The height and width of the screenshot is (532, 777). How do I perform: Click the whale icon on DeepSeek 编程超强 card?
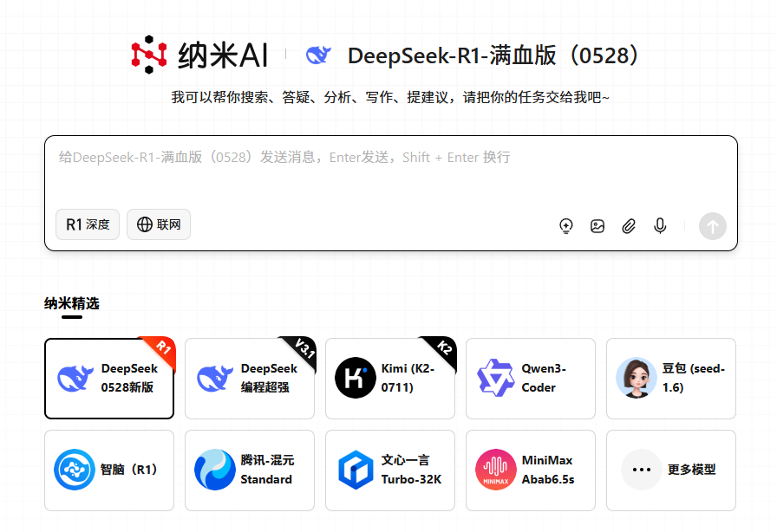[x=214, y=379]
